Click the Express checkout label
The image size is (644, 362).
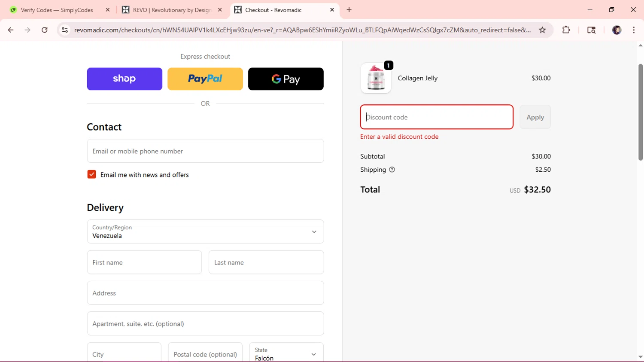[x=205, y=56]
